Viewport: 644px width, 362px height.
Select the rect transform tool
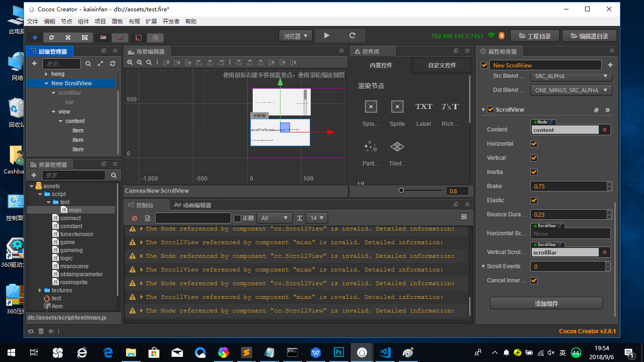click(84, 37)
